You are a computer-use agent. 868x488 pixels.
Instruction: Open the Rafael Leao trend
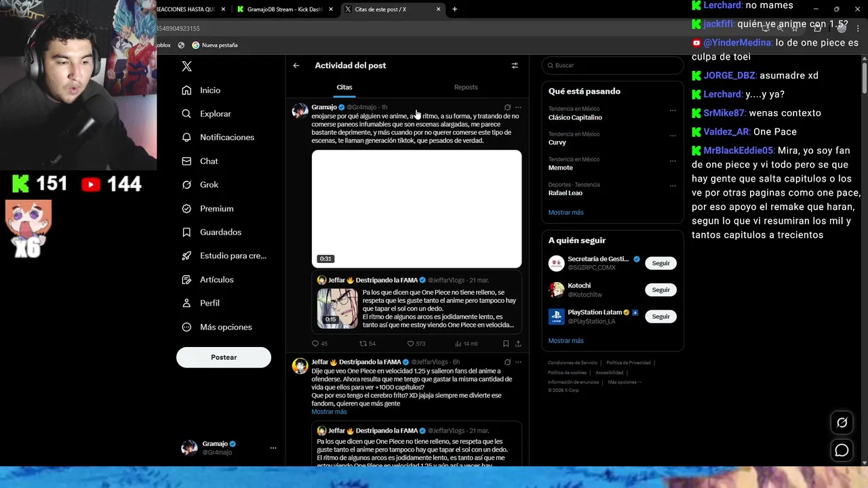tap(565, 193)
